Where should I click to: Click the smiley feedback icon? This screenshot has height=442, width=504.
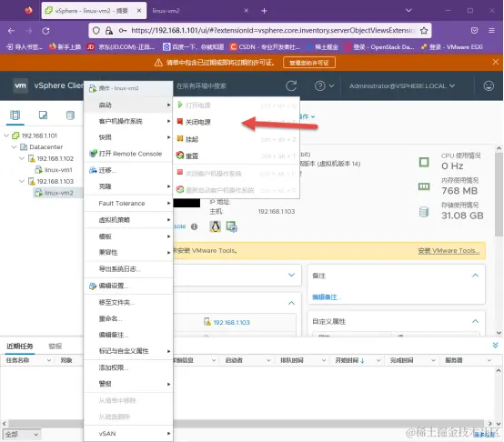click(x=489, y=85)
